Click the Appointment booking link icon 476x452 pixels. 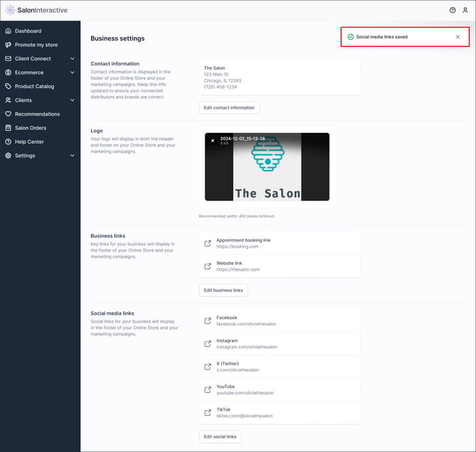click(208, 244)
